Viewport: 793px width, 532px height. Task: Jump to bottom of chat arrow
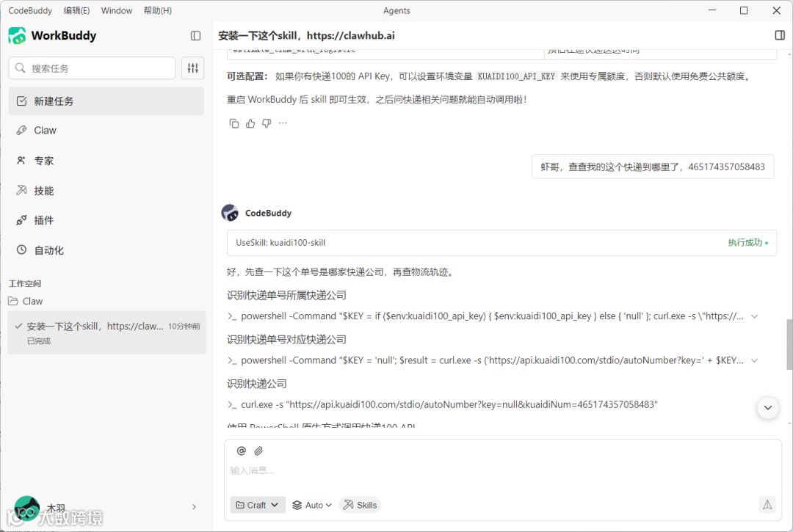768,408
